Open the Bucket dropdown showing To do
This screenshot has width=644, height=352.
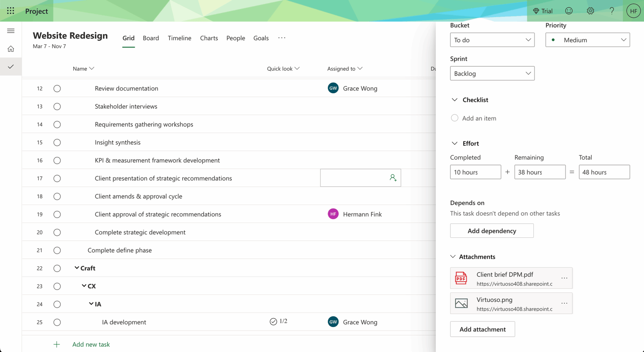click(492, 40)
